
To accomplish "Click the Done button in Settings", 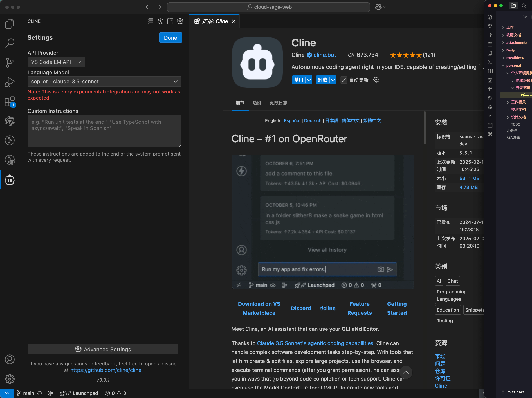I will (170, 38).
